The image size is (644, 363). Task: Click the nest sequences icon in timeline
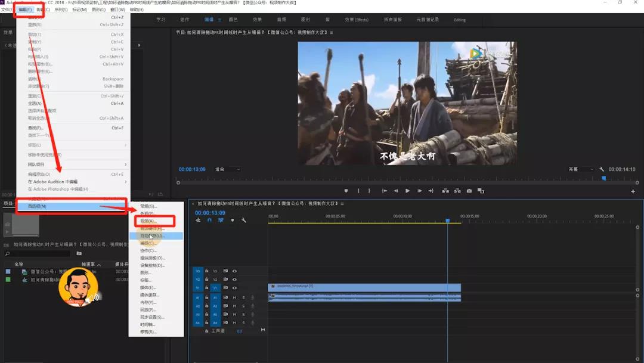tap(199, 221)
